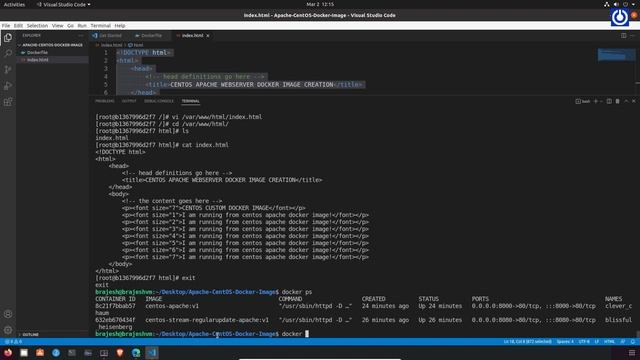The height and width of the screenshot is (360, 640).
Task: Open Dockerfile in the Explorer tree
Action: click(53, 52)
